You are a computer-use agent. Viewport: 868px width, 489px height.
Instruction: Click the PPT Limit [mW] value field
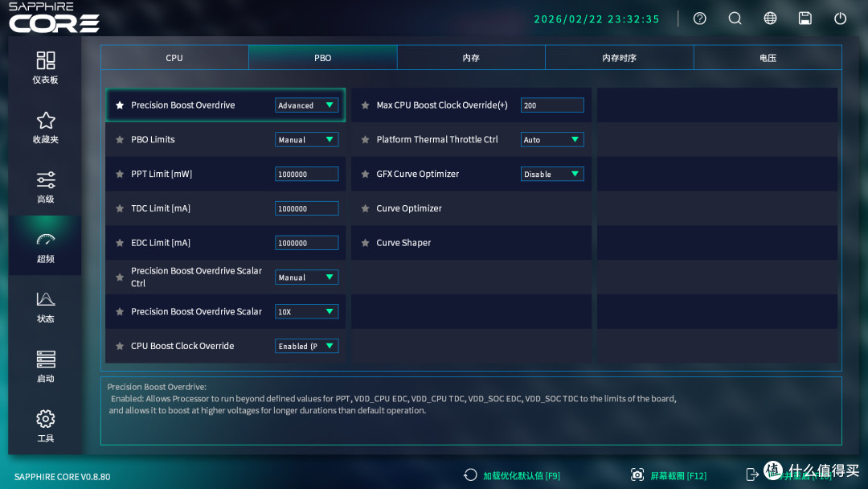point(307,174)
